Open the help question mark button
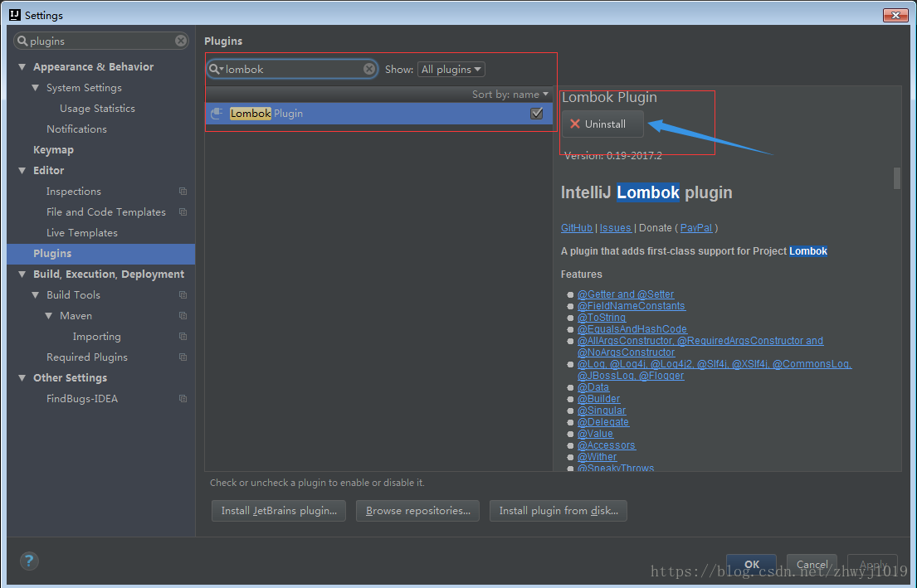Viewport: 917px width, 588px height. [29, 561]
